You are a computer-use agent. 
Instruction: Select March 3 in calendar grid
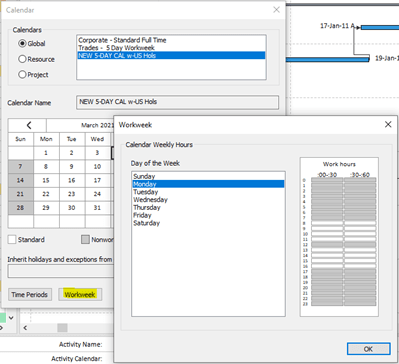[97, 153]
